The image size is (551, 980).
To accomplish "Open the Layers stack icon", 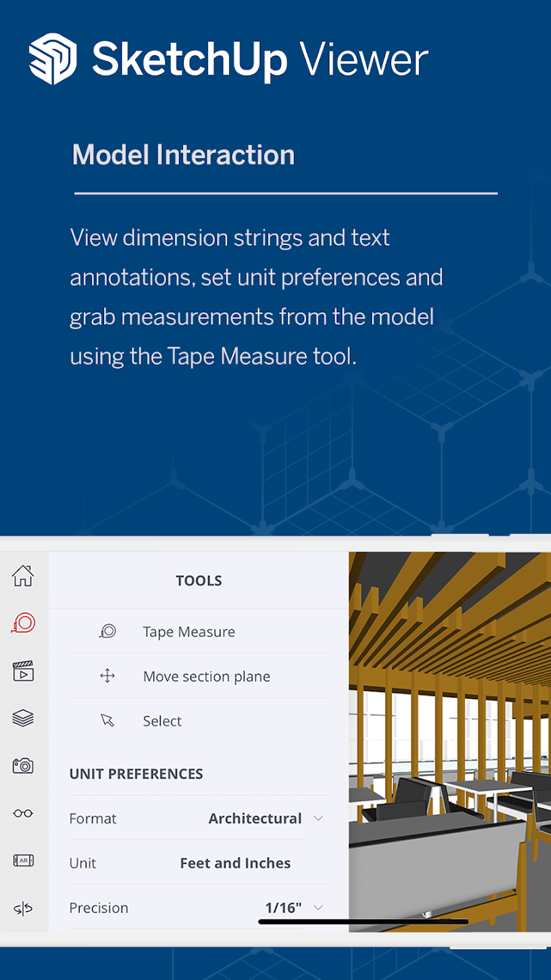I will click(x=23, y=718).
